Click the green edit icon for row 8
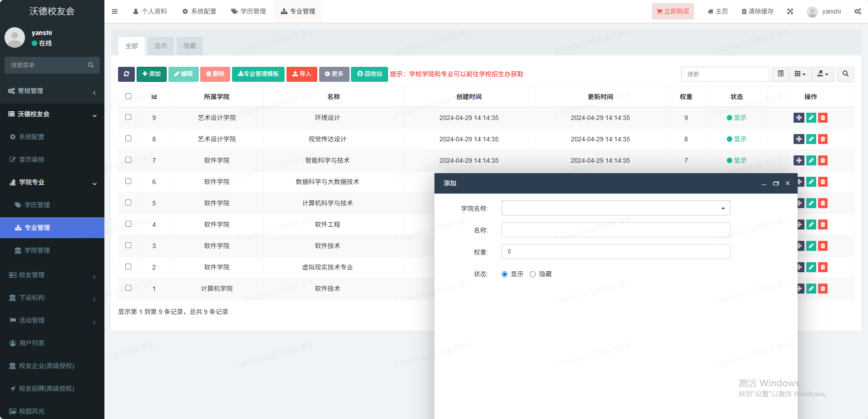 pos(811,139)
